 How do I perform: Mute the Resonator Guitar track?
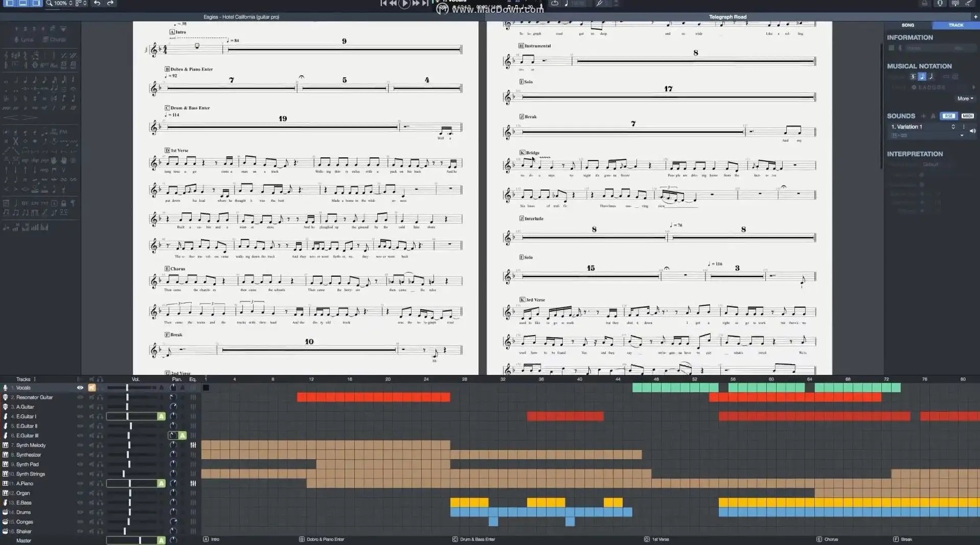click(x=92, y=397)
